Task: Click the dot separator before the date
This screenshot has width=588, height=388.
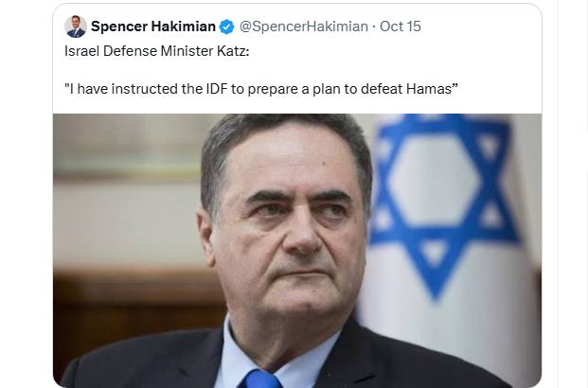Action: [x=374, y=26]
